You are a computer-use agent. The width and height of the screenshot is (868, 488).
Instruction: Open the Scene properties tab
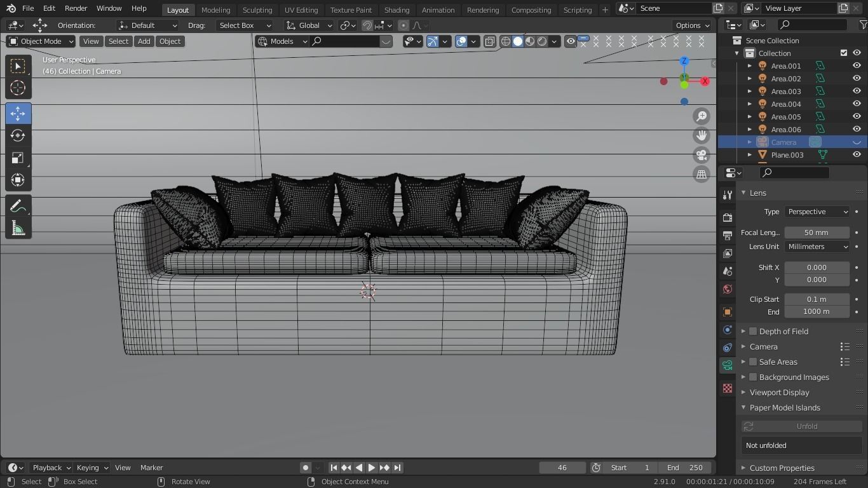click(x=728, y=271)
